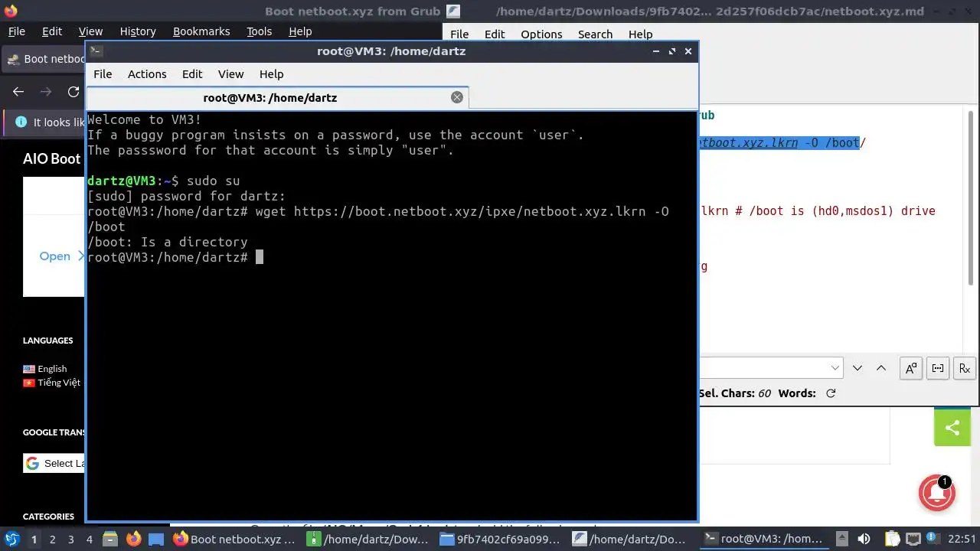Find next match with down chevron
This screenshot has height=551, width=980.
coord(857,368)
